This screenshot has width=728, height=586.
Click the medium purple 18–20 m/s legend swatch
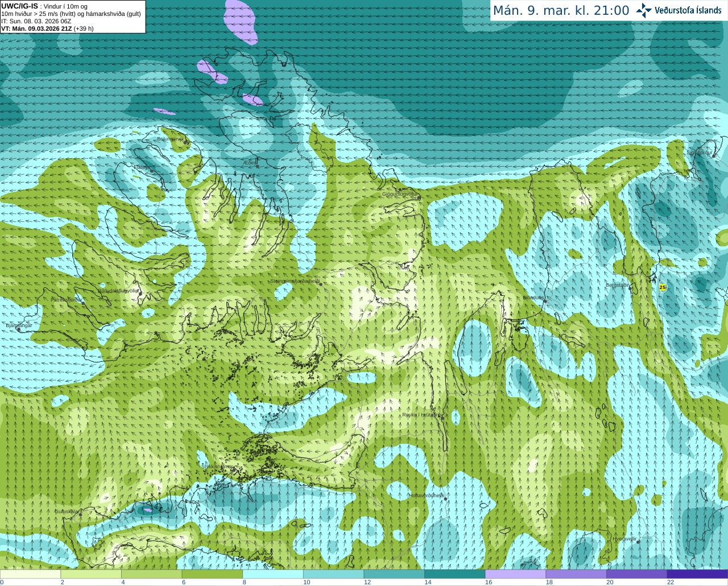click(576, 574)
